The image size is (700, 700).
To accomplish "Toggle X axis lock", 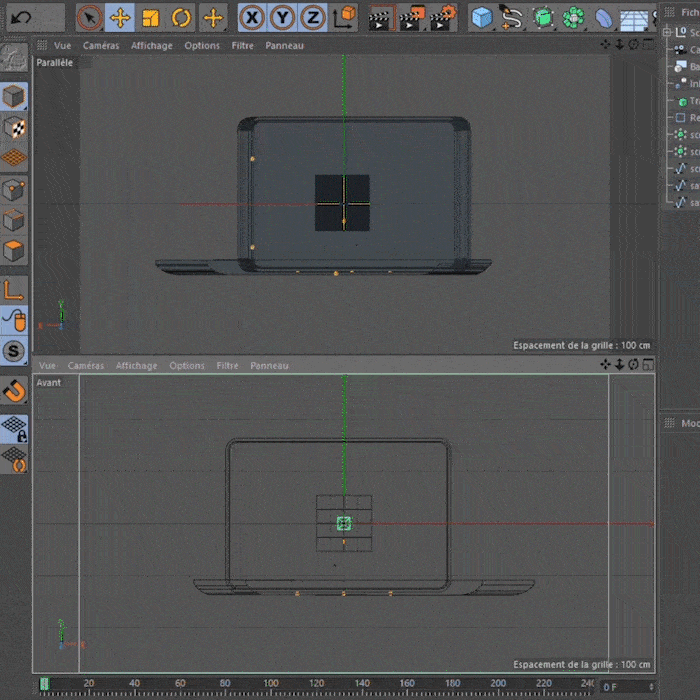I will click(252, 18).
